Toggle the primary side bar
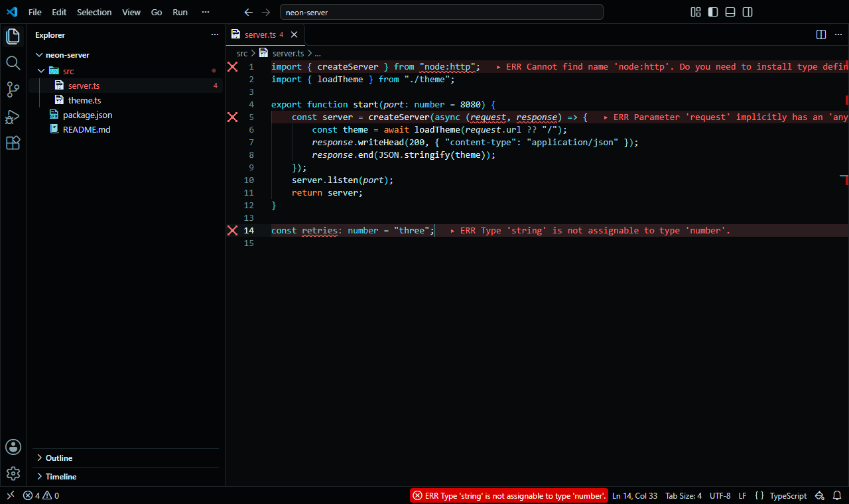849x504 pixels. (x=713, y=12)
